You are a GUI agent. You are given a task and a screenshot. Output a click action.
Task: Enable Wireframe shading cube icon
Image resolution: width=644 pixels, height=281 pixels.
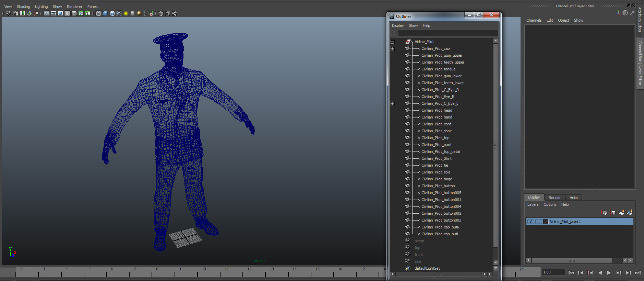pyautogui.click(x=98, y=13)
